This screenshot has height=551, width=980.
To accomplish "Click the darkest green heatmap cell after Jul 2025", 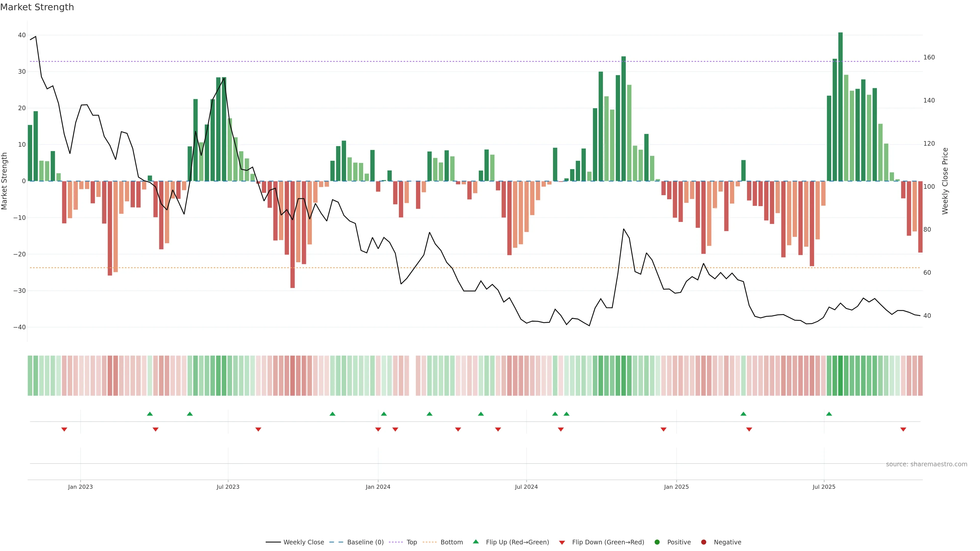I will click(x=840, y=375).
